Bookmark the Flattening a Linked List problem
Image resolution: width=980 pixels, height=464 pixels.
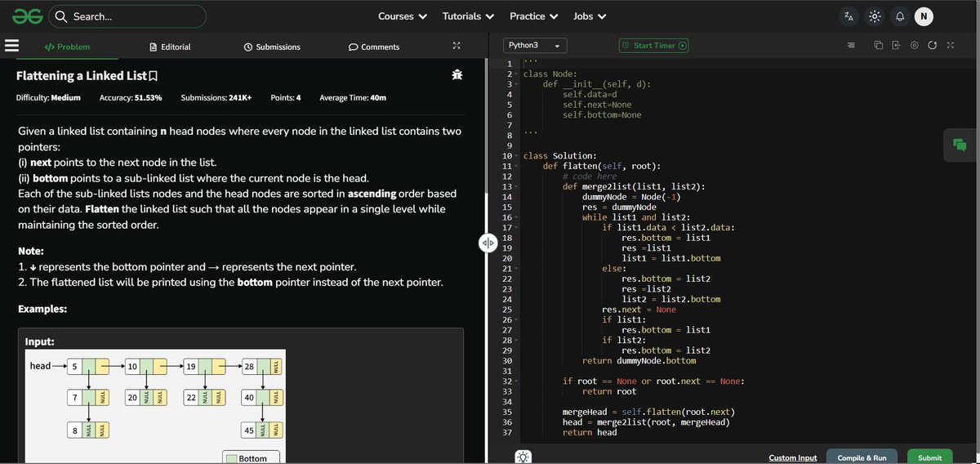153,75
